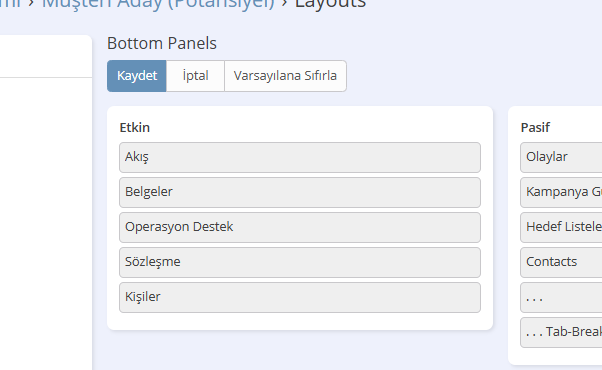
Task: Select the Hedef Listeleri passive item
Action: point(561,227)
